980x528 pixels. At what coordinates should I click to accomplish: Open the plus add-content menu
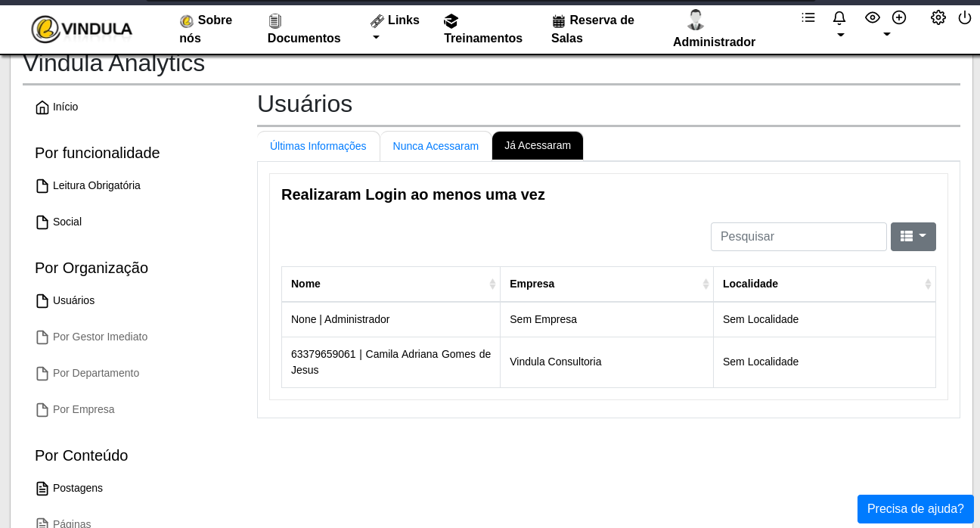(899, 17)
